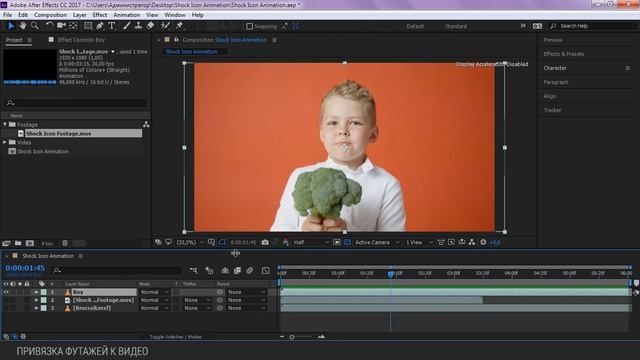This screenshot has width=640, height=360.
Task: Enable the Snapping checkbox
Action: pyautogui.click(x=249, y=26)
